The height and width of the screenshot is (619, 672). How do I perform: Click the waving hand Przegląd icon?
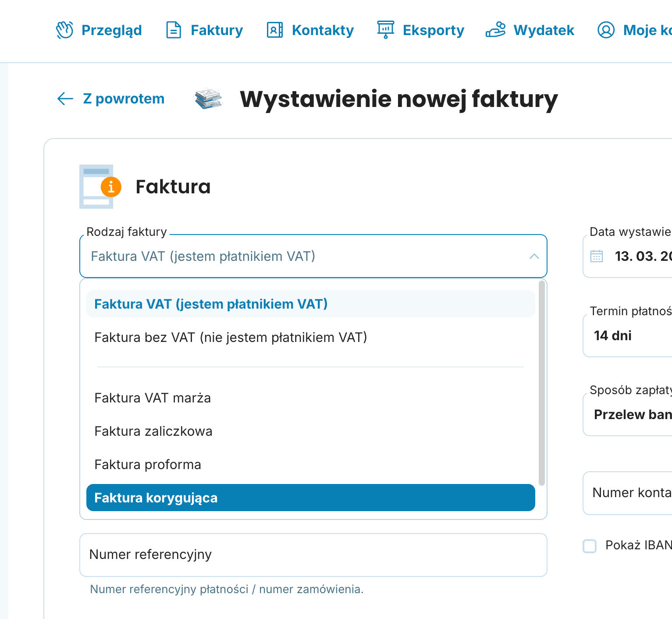tap(64, 30)
